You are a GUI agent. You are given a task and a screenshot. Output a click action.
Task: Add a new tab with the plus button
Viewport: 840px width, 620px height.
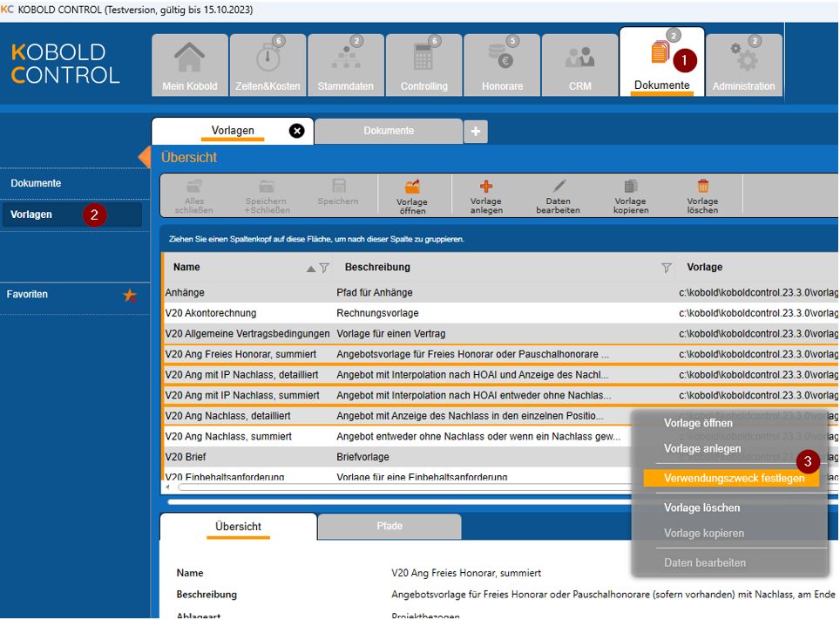click(475, 132)
